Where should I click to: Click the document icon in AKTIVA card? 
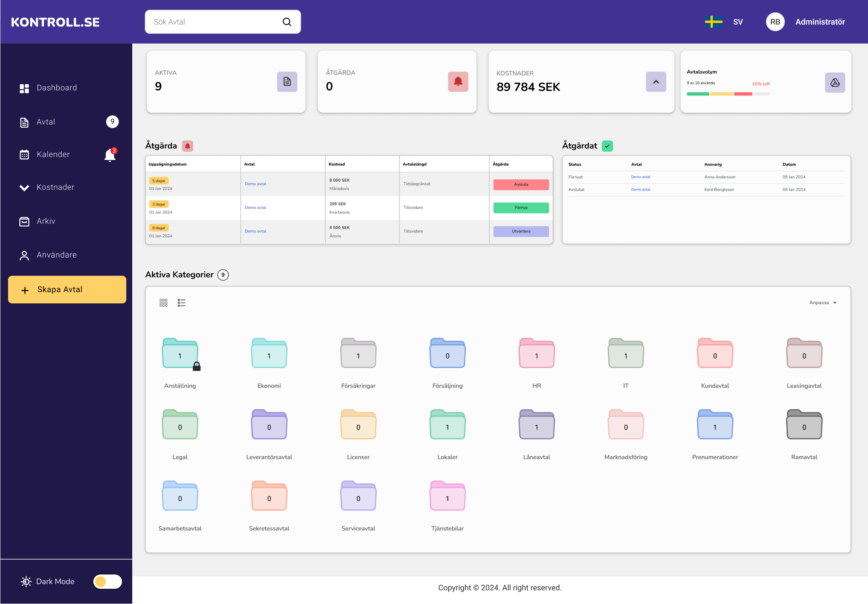tap(287, 82)
